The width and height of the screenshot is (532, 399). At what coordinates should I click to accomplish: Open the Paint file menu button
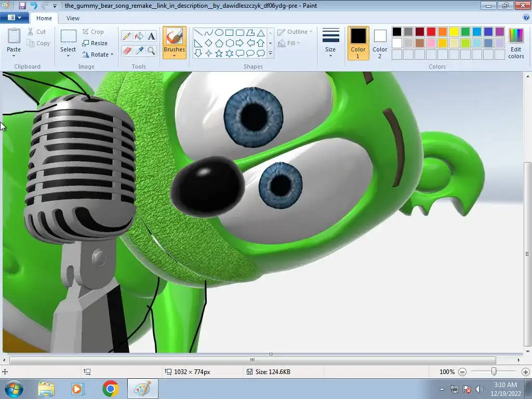click(14, 18)
